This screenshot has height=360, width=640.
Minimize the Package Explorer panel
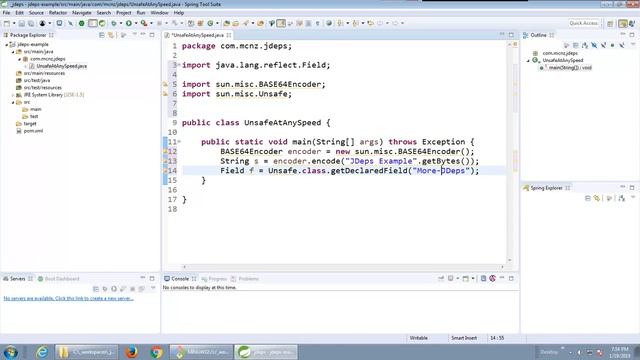[143, 35]
